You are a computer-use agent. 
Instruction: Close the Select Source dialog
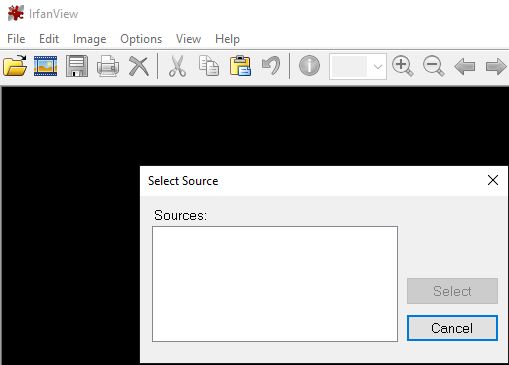[493, 180]
